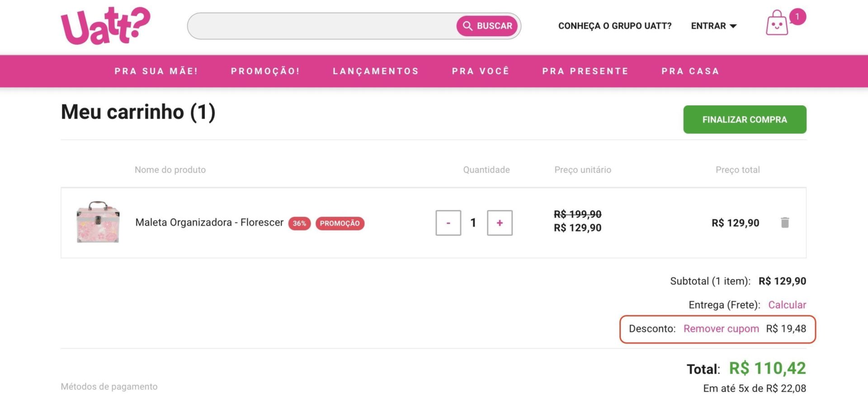Click Calcular to estimate shipping
The height and width of the screenshot is (397, 868).
(787, 305)
